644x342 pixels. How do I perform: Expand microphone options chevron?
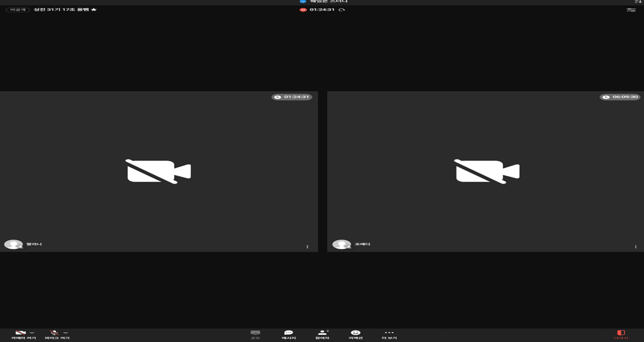point(66,332)
